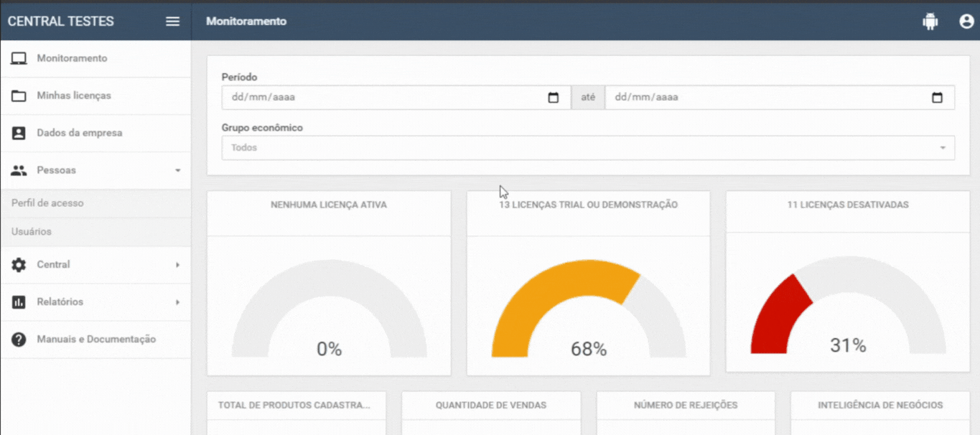Image resolution: width=980 pixels, height=435 pixels.
Task: Click the Monitoramento laptop icon
Action: [19, 59]
